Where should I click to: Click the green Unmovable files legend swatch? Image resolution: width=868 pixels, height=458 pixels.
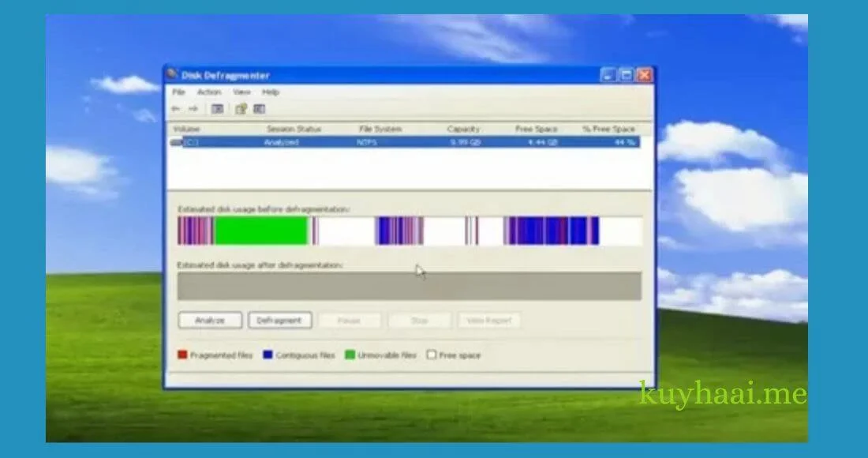coord(350,355)
